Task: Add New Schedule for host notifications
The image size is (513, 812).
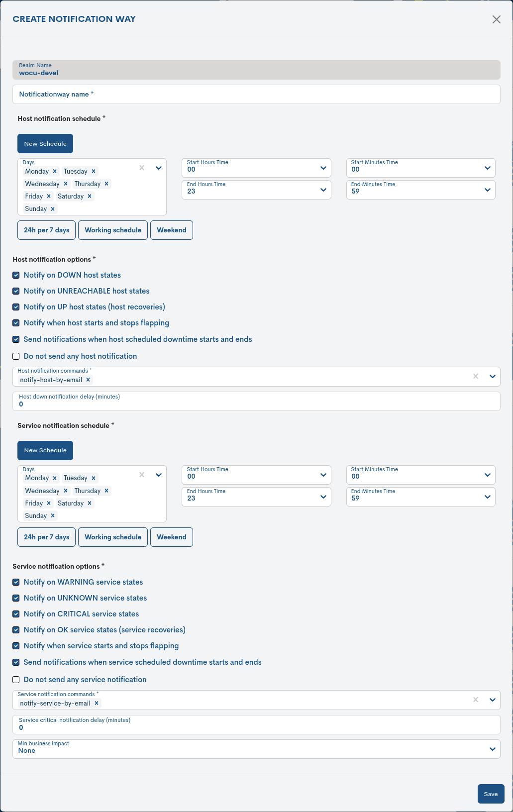Action: (45, 143)
